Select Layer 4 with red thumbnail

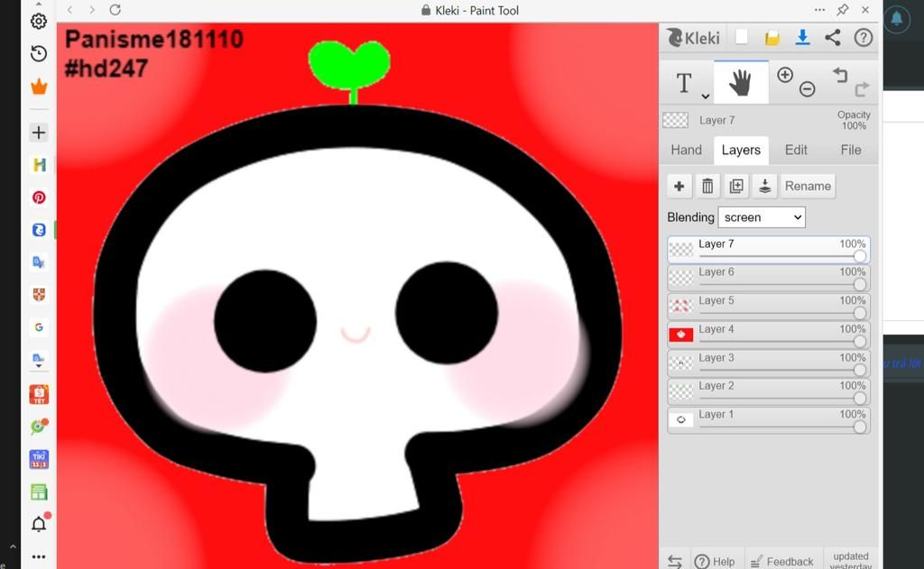tap(769, 335)
